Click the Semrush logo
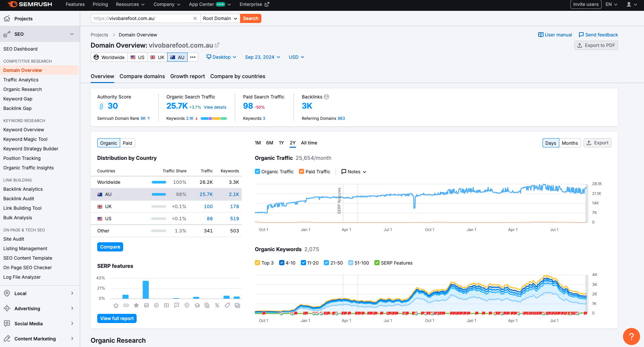 coord(30,4)
